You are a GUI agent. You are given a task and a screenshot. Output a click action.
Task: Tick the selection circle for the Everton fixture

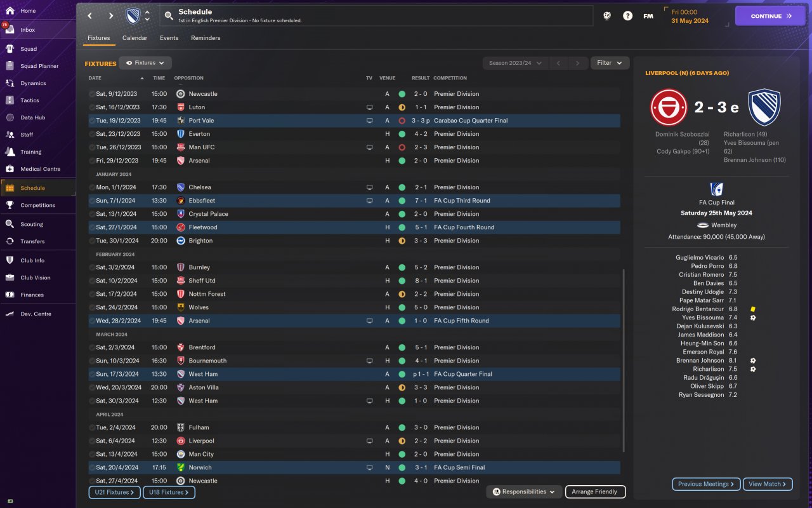[91, 134]
